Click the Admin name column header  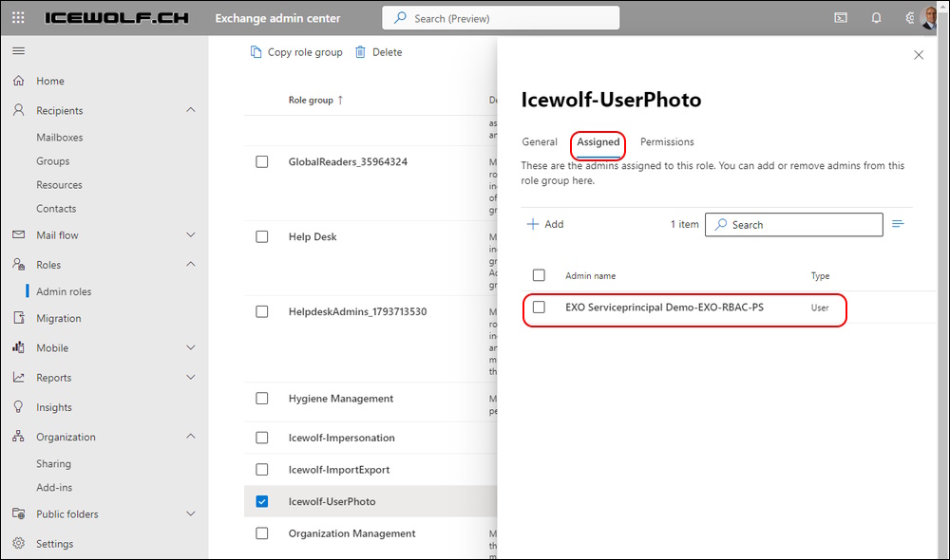(x=591, y=275)
